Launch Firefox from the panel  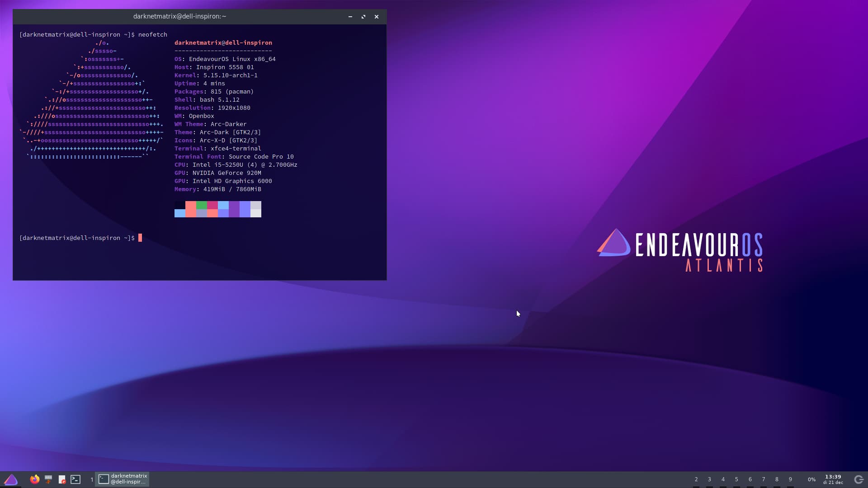(35, 479)
